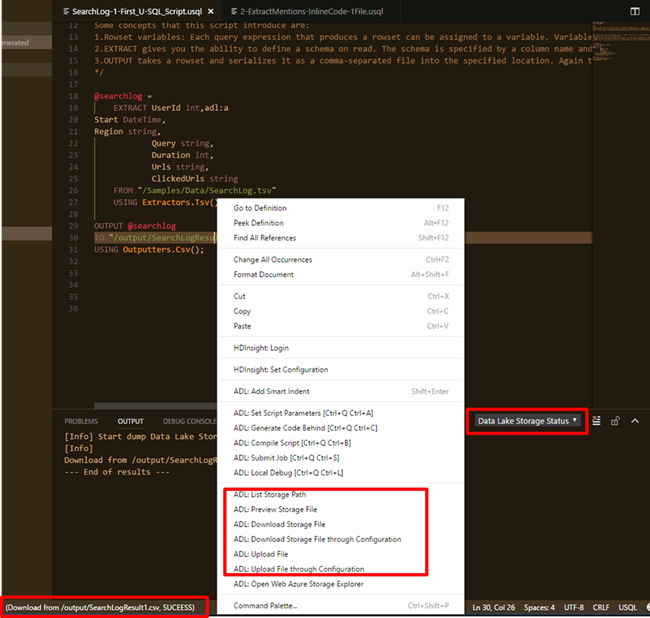The width and height of the screenshot is (650, 618).
Task: Select Cut from the context menu
Action: [341, 296]
